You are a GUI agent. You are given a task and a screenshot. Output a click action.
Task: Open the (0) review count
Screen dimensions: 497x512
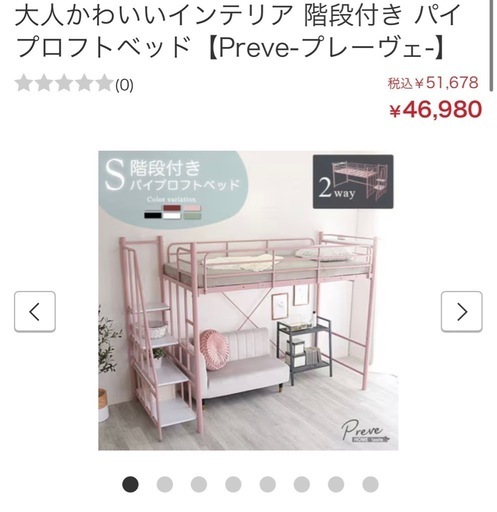tap(124, 86)
